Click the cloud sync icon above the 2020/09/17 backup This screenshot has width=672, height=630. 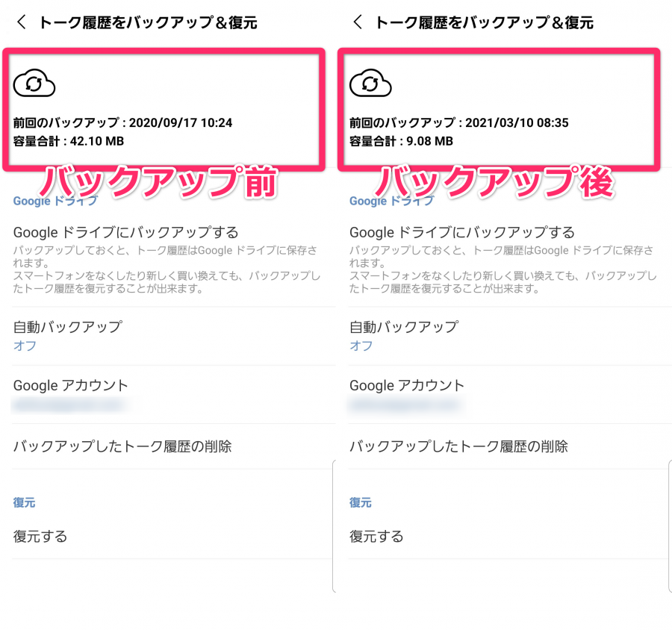point(34,83)
